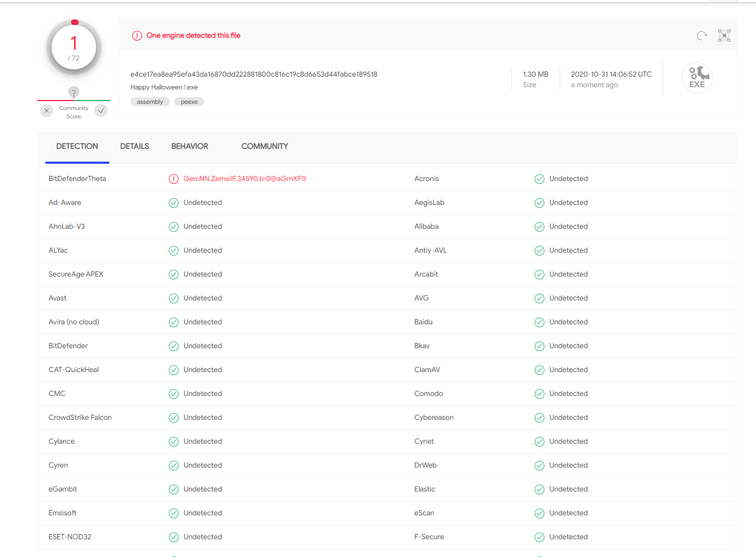Click DrWeb undetected check icon

coord(540,465)
